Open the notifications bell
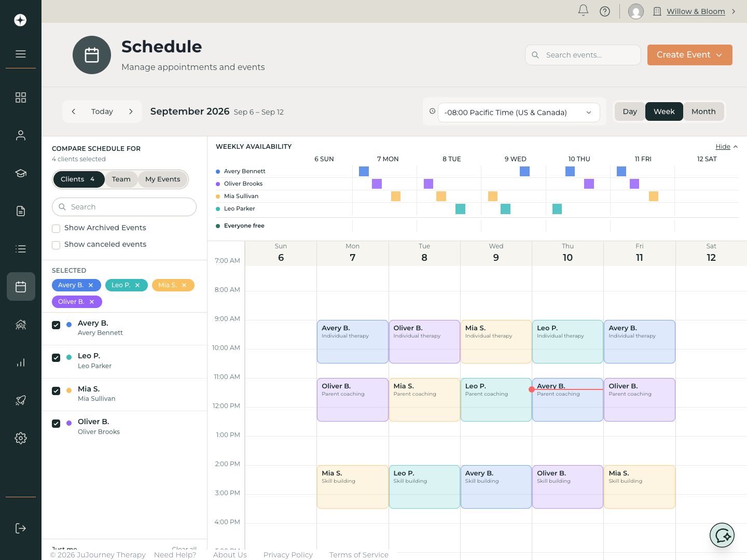Viewport: 747px width, 560px height. point(583,11)
